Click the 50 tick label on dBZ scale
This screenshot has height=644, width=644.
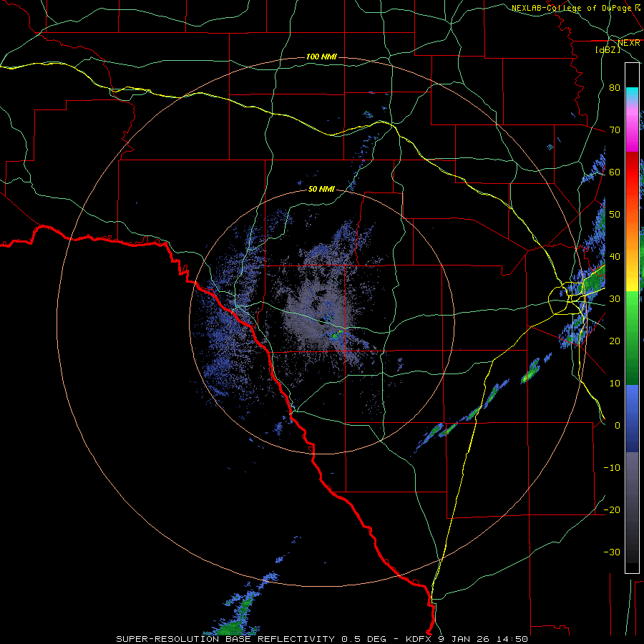point(615,215)
